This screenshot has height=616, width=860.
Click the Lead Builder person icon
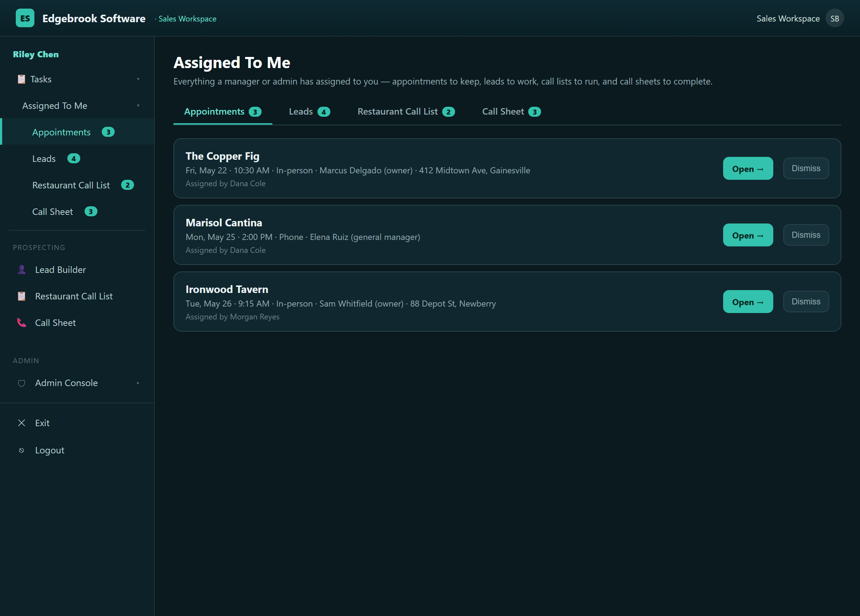click(21, 270)
